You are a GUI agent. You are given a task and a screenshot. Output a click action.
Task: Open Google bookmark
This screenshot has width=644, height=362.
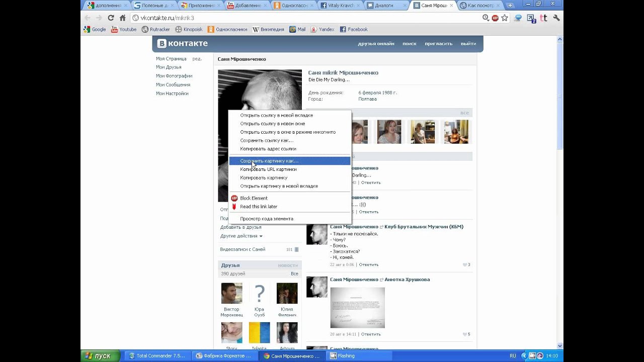(95, 29)
